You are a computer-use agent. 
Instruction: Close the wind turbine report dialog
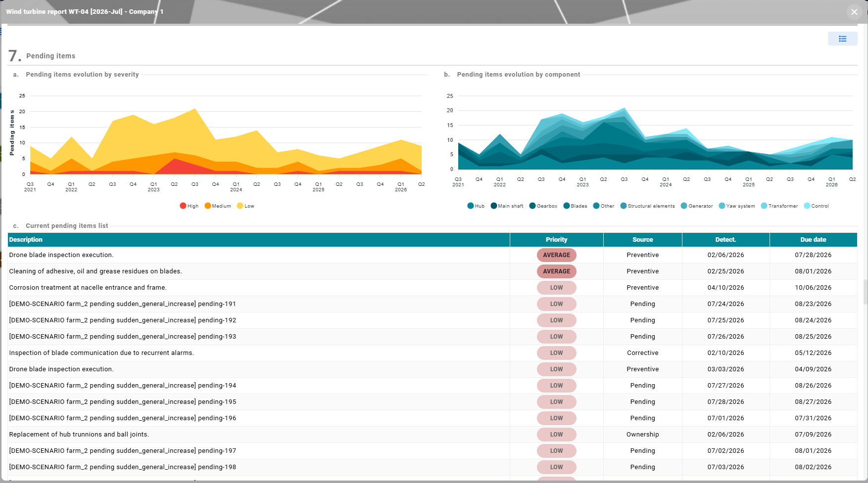854,12
